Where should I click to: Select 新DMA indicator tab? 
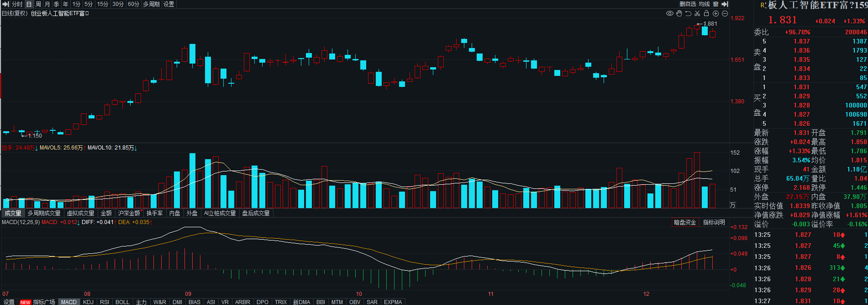[x=302, y=302]
